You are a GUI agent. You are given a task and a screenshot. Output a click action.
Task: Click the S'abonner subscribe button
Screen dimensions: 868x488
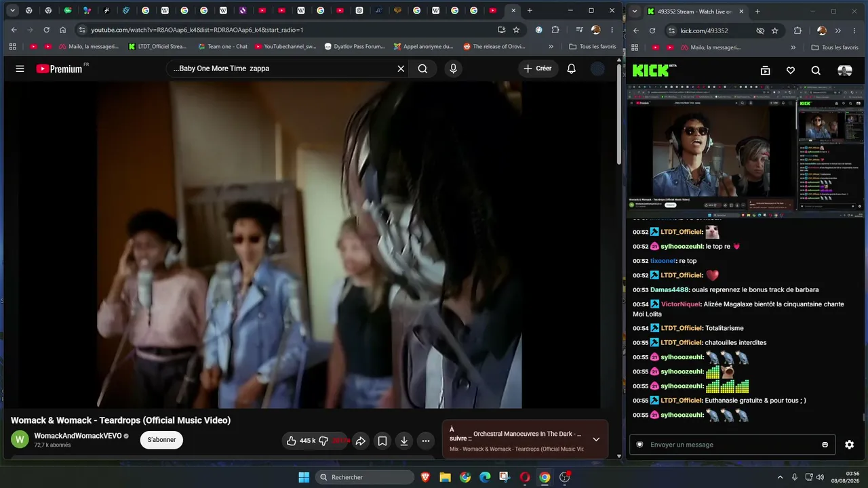pyautogui.click(x=161, y=440)
